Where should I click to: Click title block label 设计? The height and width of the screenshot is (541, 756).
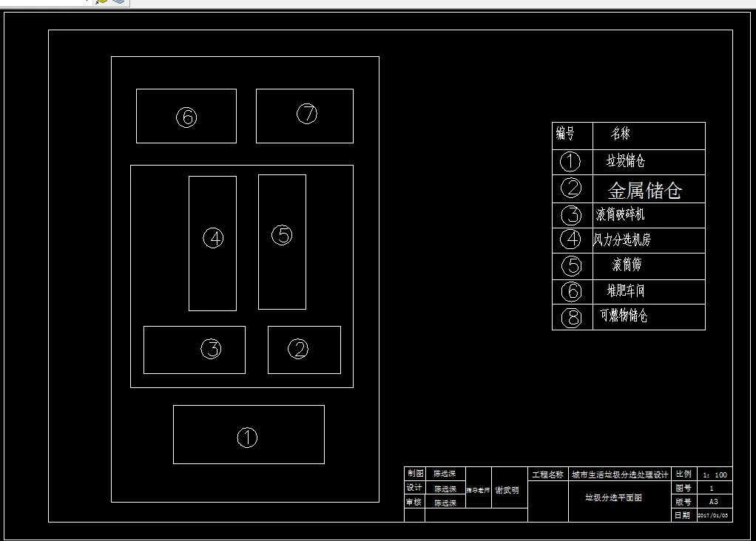(414, 488)
